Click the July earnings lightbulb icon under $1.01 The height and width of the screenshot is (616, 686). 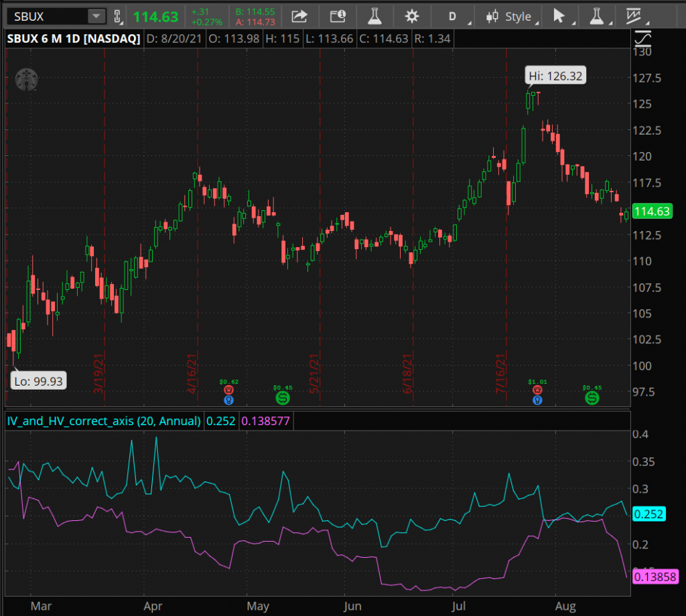[x=538, y=400]
